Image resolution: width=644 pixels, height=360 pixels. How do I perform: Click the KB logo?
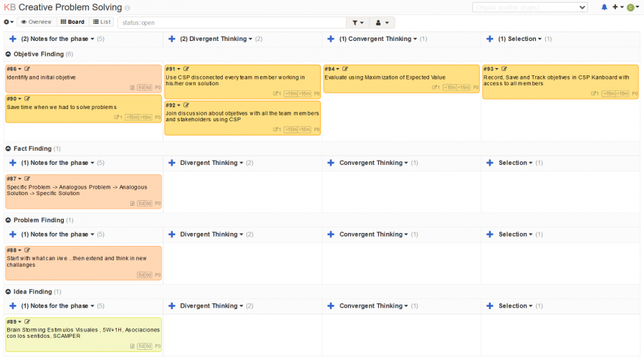(x=9, y=7)
